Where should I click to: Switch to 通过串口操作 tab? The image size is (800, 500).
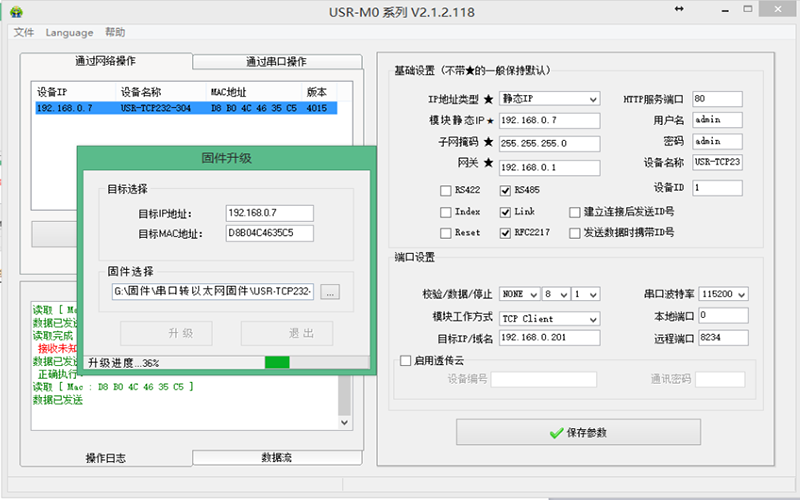(x=276, y=62)
